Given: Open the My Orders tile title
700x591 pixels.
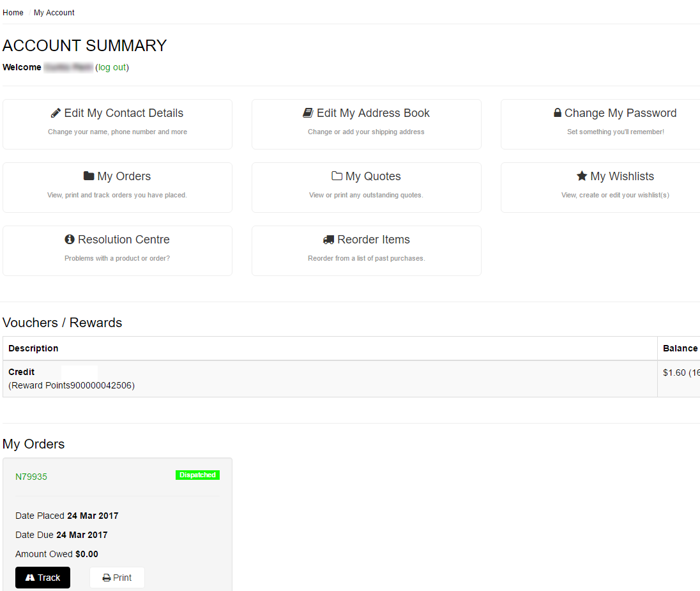Looking at the screenshot, I should click(x=124, y=176).
